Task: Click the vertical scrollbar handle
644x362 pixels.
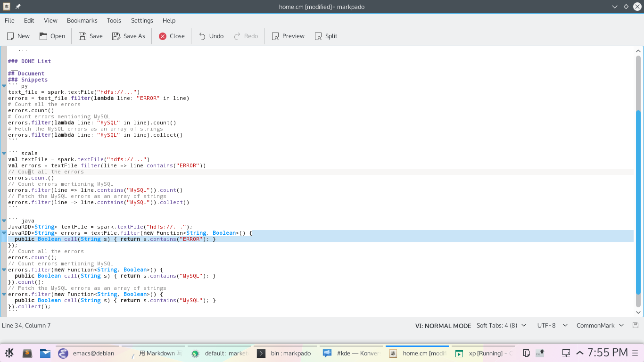Action: coord(638,202)
